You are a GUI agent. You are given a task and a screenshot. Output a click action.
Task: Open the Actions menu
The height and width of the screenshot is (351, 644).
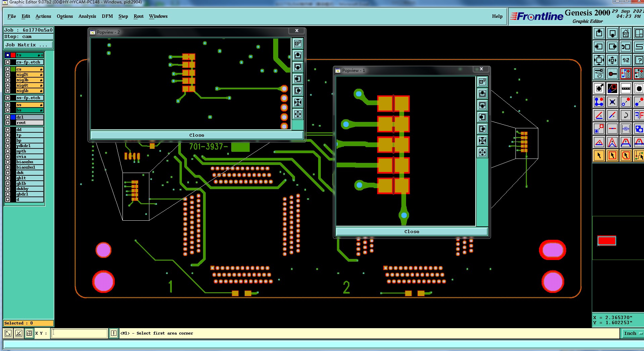coord(43,16)
